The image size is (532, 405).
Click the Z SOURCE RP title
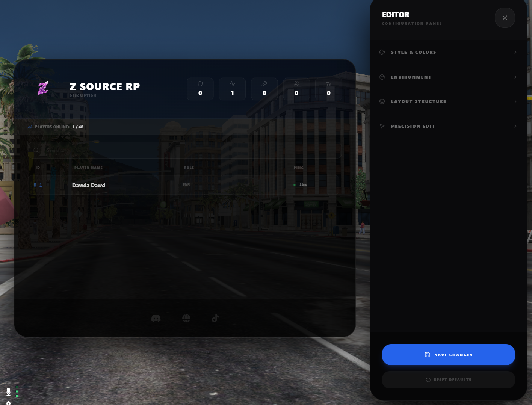pos(105,86)
